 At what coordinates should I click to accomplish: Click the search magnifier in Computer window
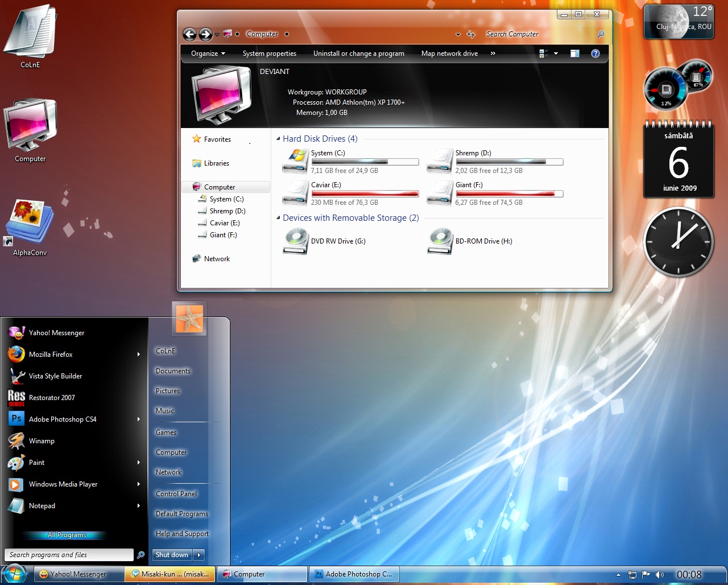pos(601,34)
